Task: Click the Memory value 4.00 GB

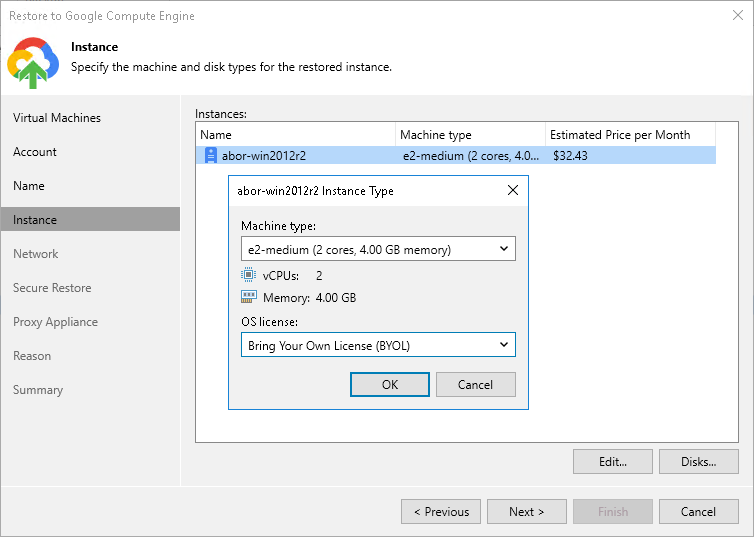Action: pyautogui.click(x=336, y=298)
